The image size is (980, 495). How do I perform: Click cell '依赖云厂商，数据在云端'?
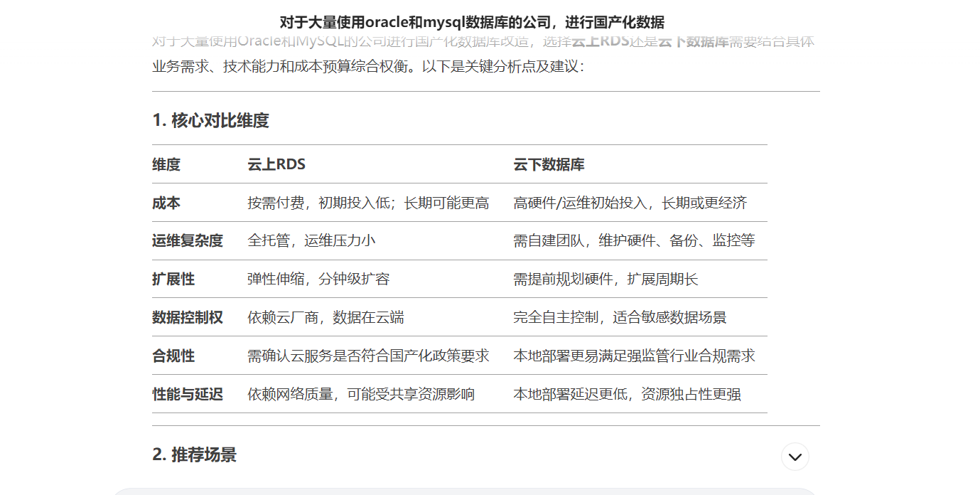pos(325,317)
